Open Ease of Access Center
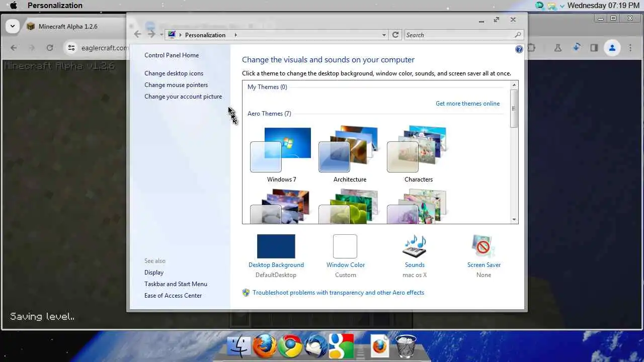The width and height of the screenshot is (644, 362). tap(173, 296)
